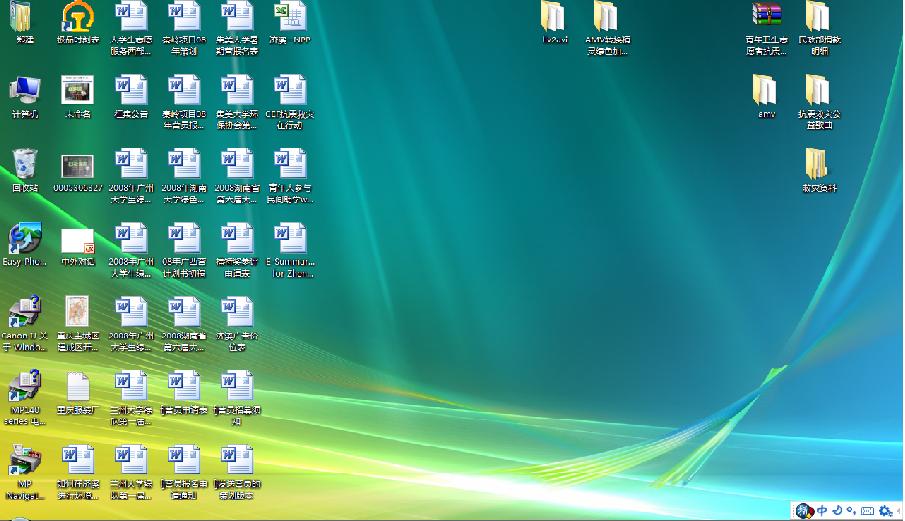Select the 计算机 (Computer) desktop icon
The height and width of the screenshot is (521, 905).
[25, 91]
